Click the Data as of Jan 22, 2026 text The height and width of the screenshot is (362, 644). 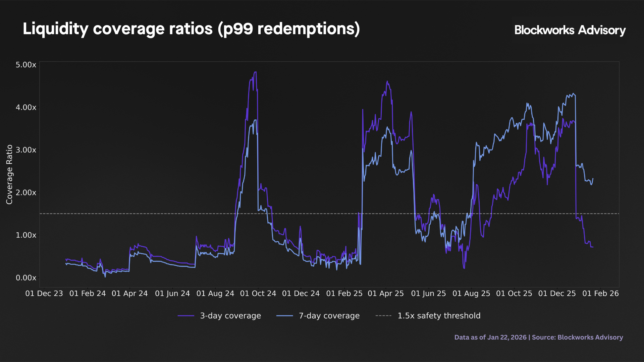pos(490,337)
